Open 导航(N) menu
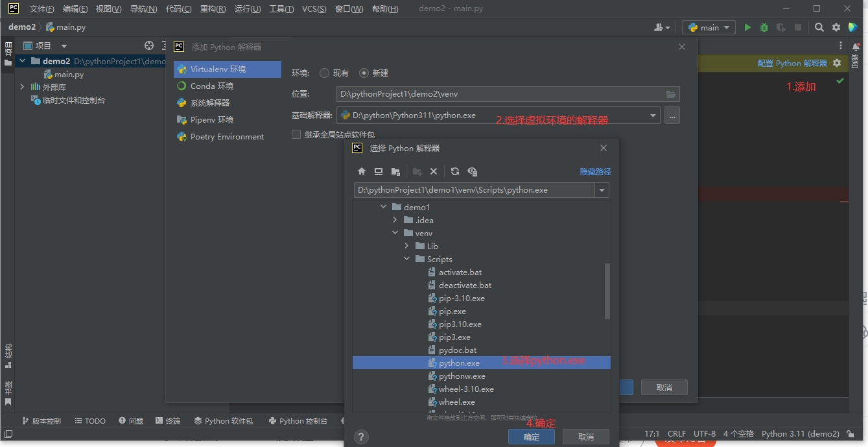This screenshot has height=447, width=868. click(x=143, y=9)
